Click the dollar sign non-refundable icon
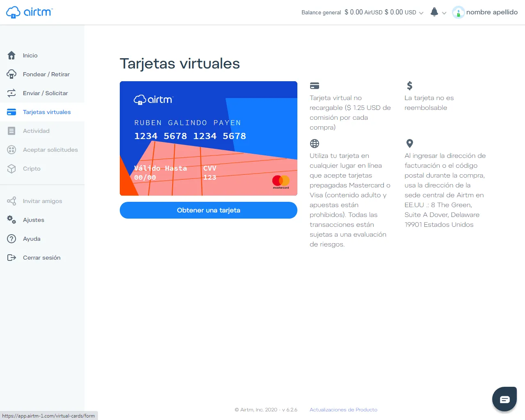 (409, 86)
